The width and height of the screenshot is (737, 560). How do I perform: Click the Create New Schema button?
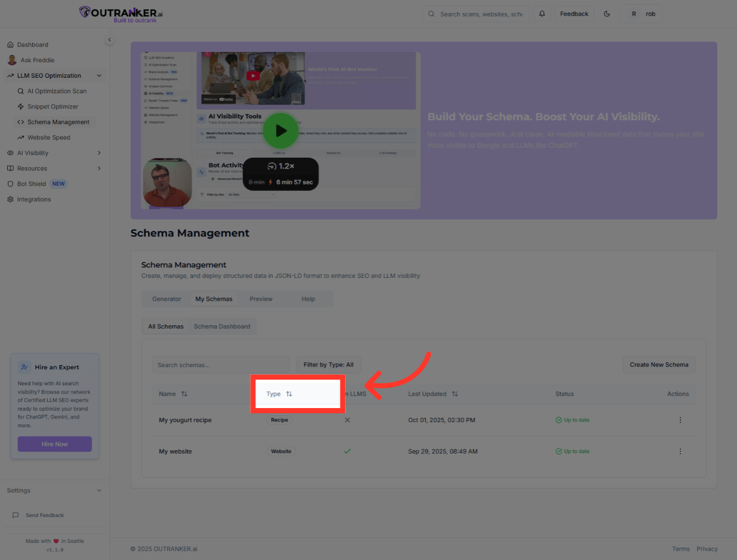pos(659,365)
